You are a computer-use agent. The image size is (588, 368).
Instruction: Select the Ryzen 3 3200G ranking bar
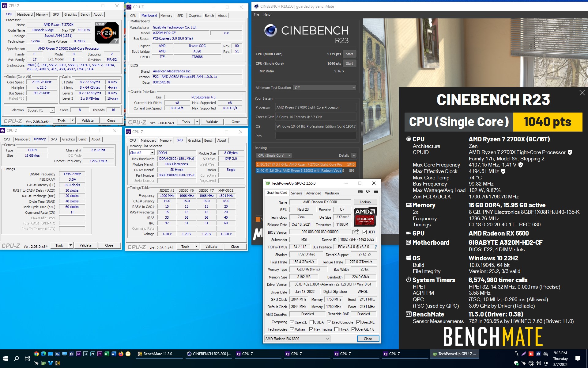305,171
